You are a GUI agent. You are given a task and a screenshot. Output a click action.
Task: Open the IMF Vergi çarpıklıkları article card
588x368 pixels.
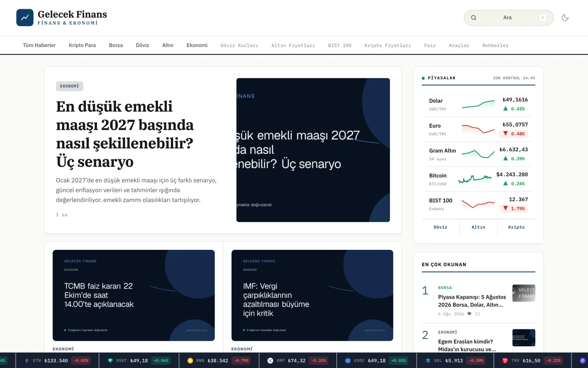click(312, 295)
